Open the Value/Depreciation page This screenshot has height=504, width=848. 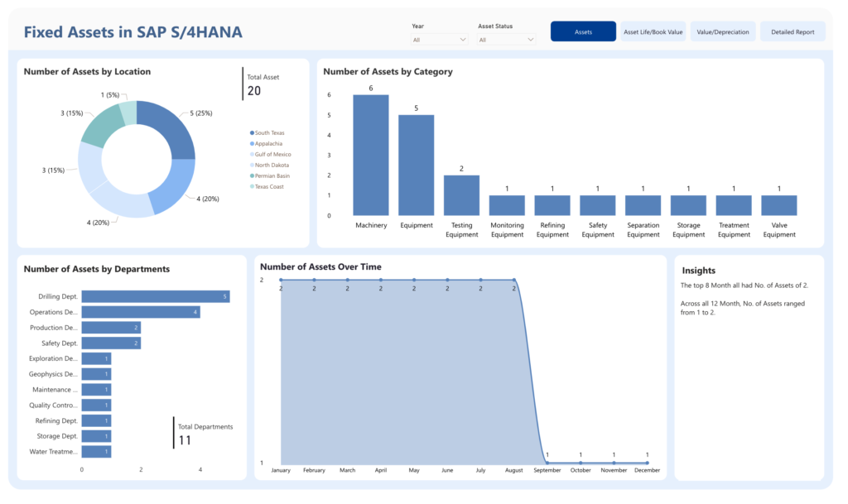[722, 32]
